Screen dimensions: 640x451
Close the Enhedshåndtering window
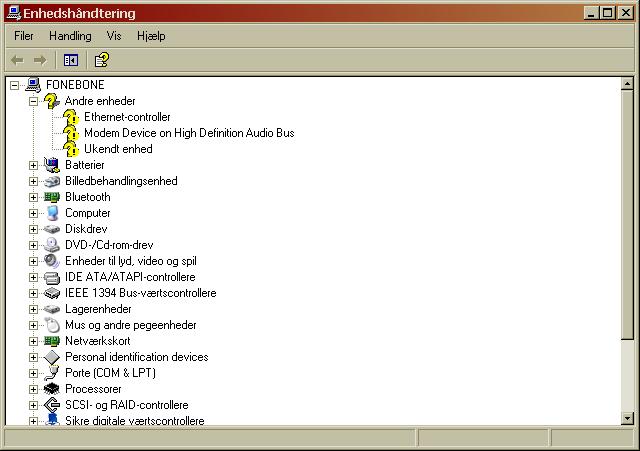[625, 13]
